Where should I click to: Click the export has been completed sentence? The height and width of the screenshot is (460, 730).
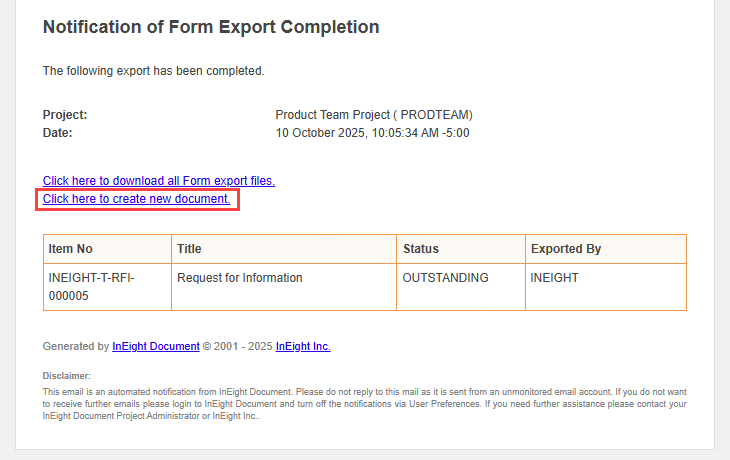153,71
